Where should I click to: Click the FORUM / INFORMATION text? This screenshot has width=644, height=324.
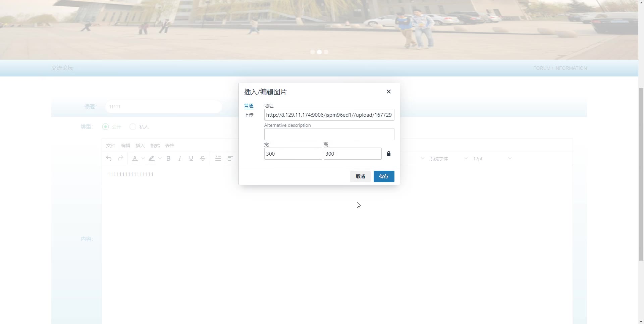pos(560,68)
